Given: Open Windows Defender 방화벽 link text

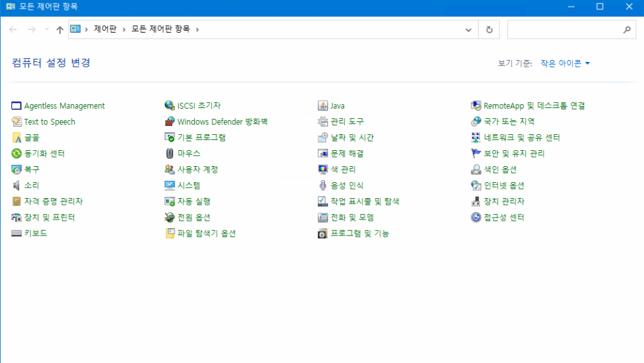Looking at the screenshot, I should coord(222,121).
